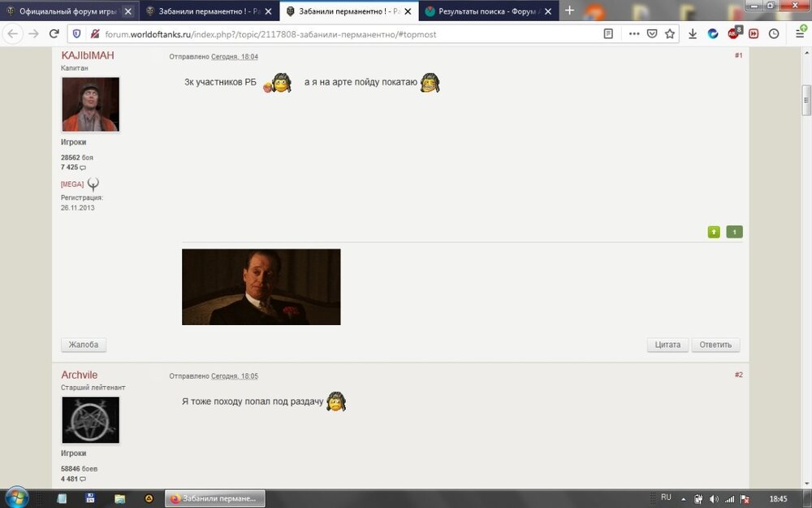812x508 pixels.
Task: Click Ответить button on first post
Action: coord(715,345)
